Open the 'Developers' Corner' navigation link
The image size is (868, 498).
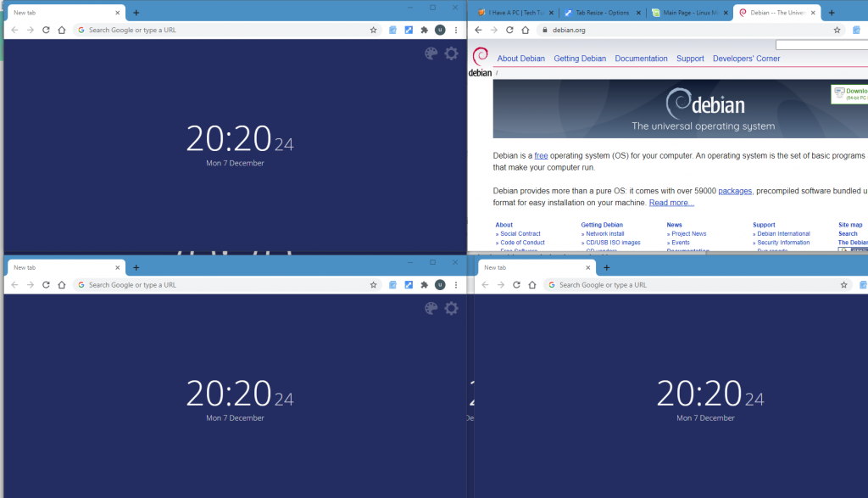coord(746,59)
